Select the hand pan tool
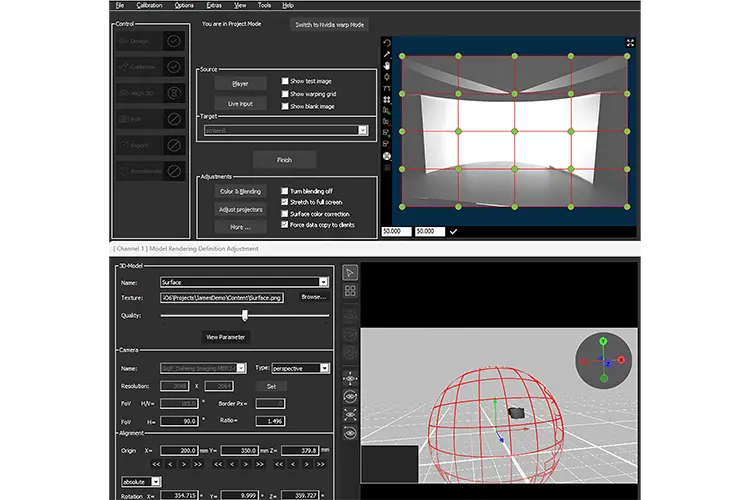The width and height of the screenshot is (750, 500). click(387, 66)
